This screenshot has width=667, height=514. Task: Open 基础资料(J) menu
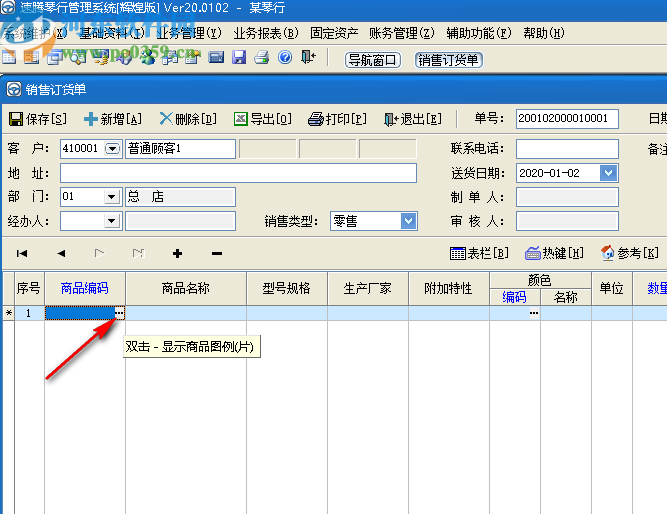112,33
